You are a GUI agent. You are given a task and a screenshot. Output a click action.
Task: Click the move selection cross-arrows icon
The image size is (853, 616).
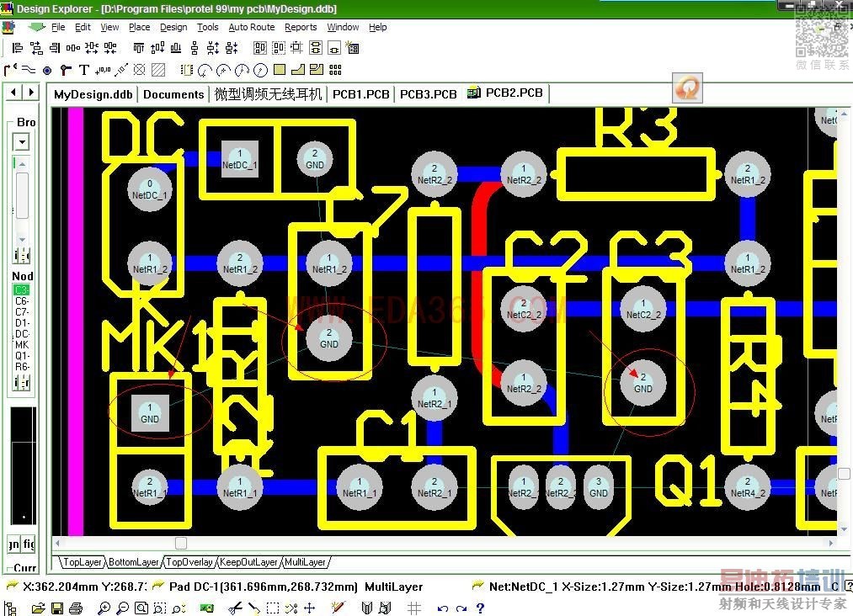[310, 608]
